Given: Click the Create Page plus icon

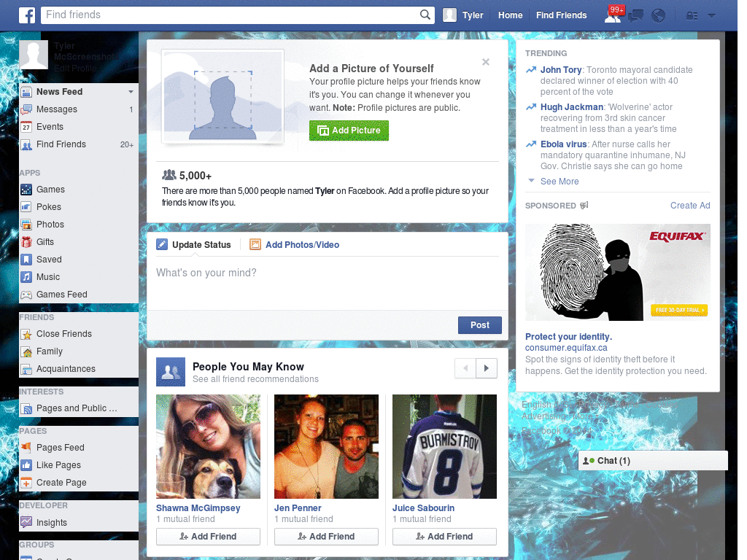Looking at the screenshot, I should click(26, 483).
